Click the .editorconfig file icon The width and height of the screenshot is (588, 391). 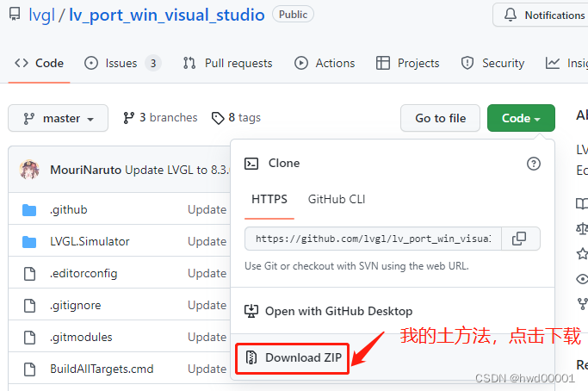pyautogui.click(x=29, y=274)
